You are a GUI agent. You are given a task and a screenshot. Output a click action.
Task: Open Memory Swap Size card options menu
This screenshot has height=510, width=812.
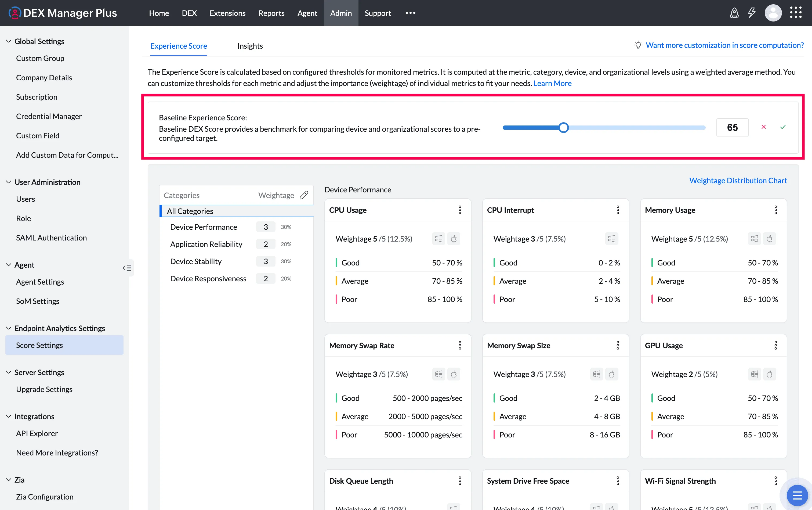tap(618, 345)
